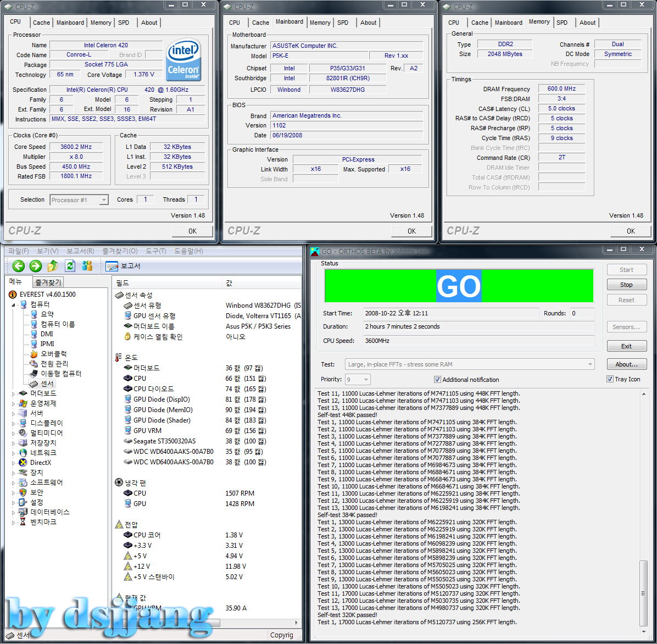Click the 'Self-test 384K passed!' log line
This screenshot has width=657, height=644.
click(347, 515)
